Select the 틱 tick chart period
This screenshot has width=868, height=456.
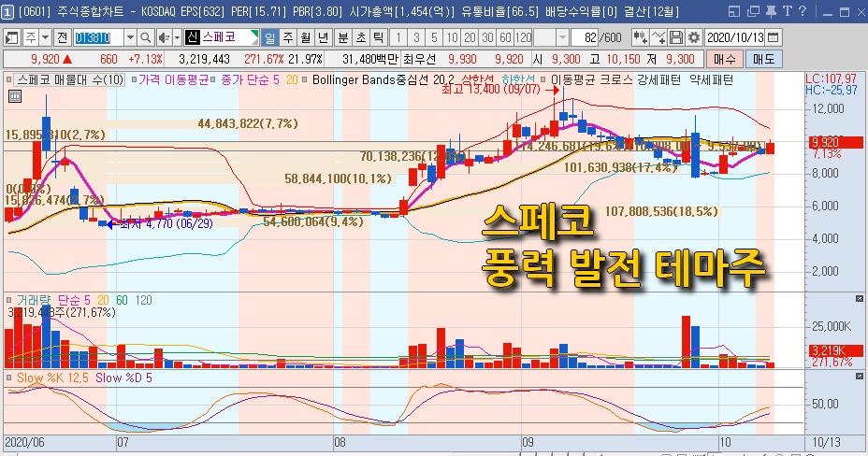pos(379,37)
